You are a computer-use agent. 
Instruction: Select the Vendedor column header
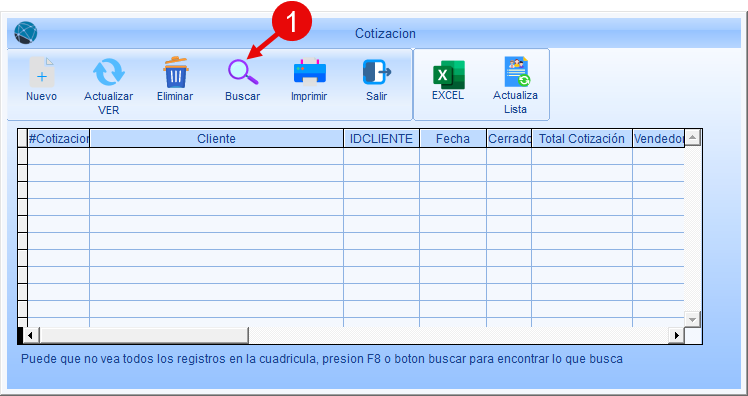pos(658,138)
